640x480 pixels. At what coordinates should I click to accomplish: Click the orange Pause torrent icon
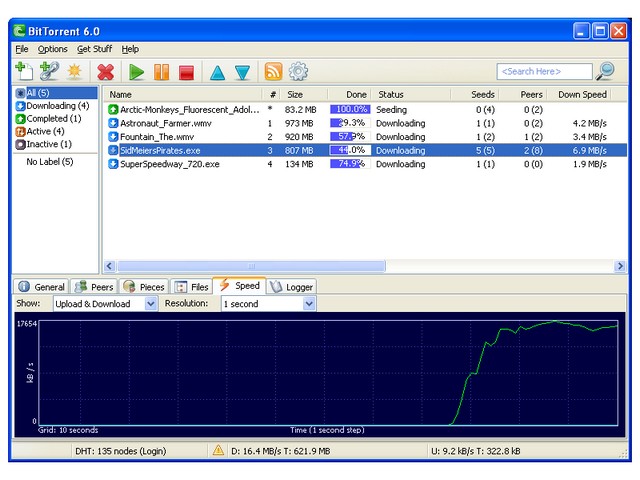[x=161, y=72]
